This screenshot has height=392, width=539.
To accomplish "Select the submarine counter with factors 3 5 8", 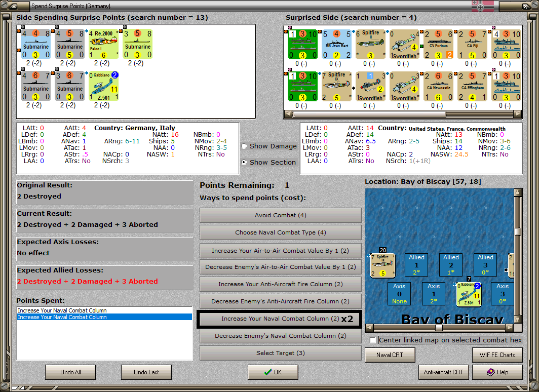I will (137, 44).
